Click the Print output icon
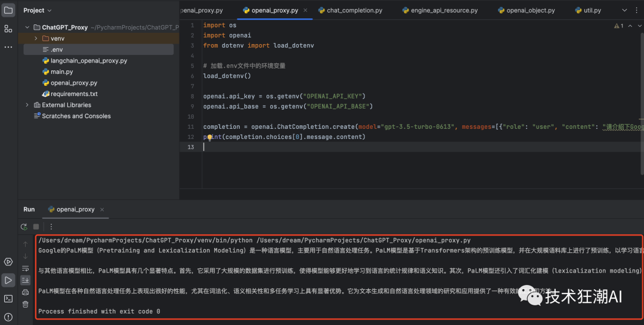 [x=25, y=292]
